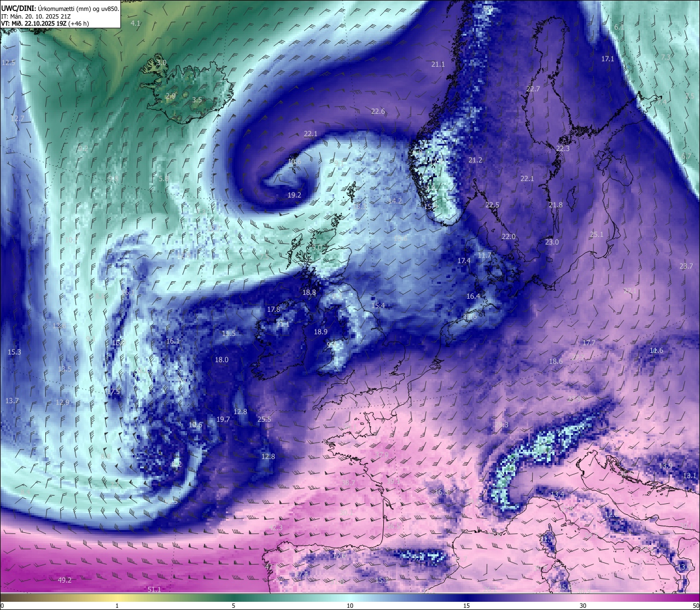Click the value "22.3" over the Gulf of Bothnia
The height and width of the screenshot is (610, 700).
tap(563, 148)
